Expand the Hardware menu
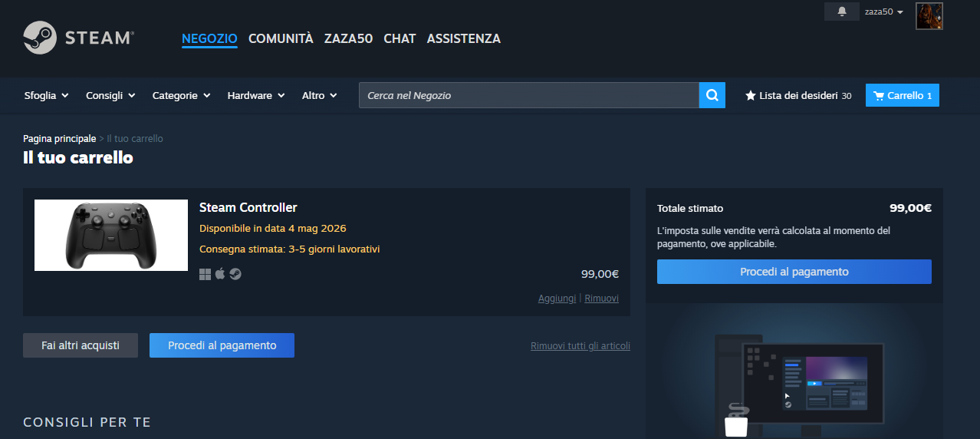The height and width of the screenshot is (439, 980). point(256,95)
